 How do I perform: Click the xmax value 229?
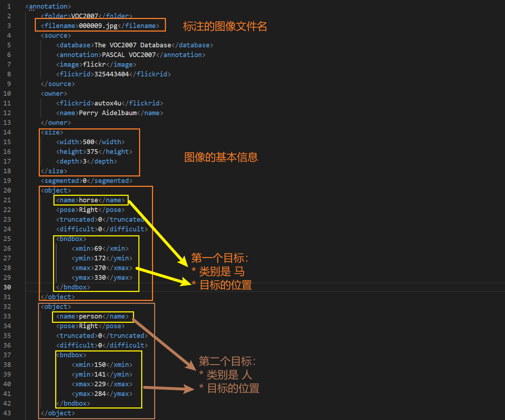pos(100,384)
